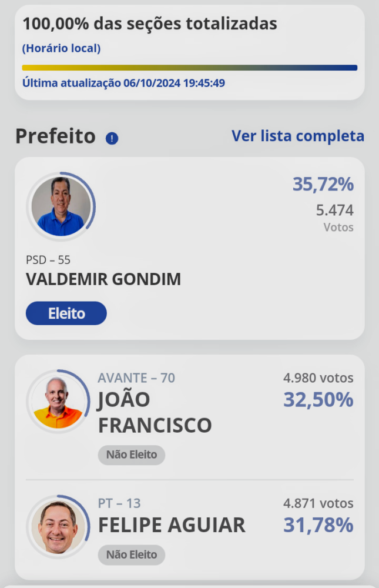
Task: Click the PSD – 55 party label
Action: tap(48, 259)
